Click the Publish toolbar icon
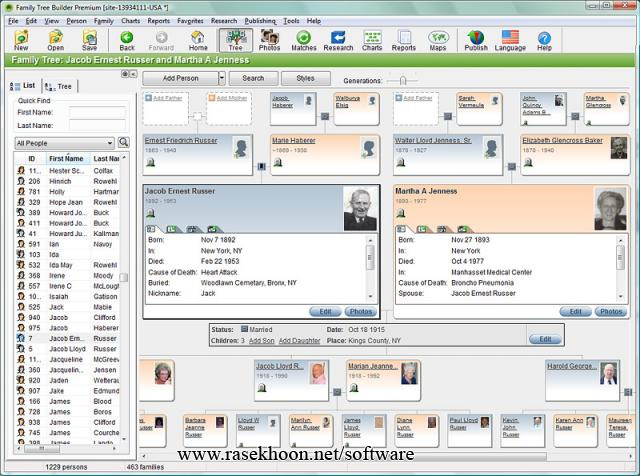Screen dimensions: 640x476 point(476,40)
